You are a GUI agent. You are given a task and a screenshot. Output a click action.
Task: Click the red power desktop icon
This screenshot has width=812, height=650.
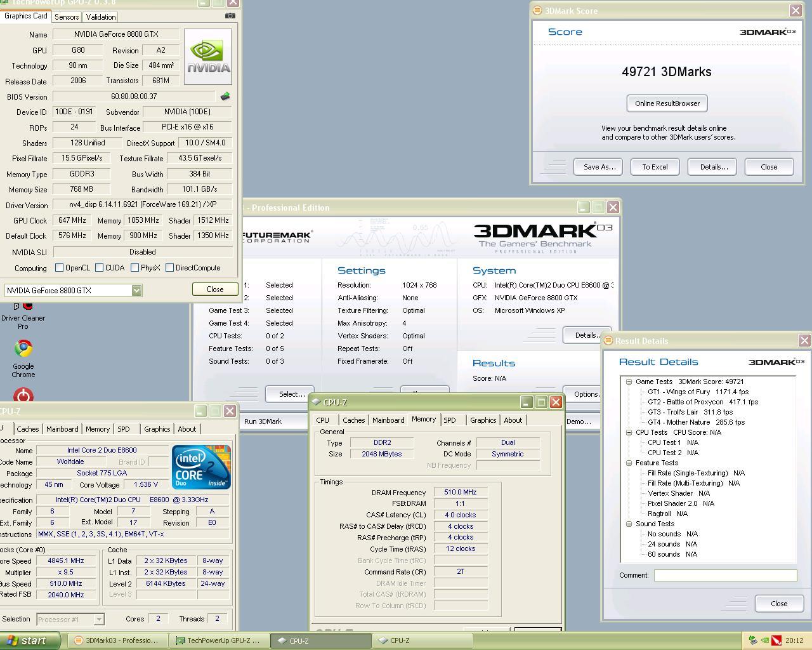coord(23,395)
